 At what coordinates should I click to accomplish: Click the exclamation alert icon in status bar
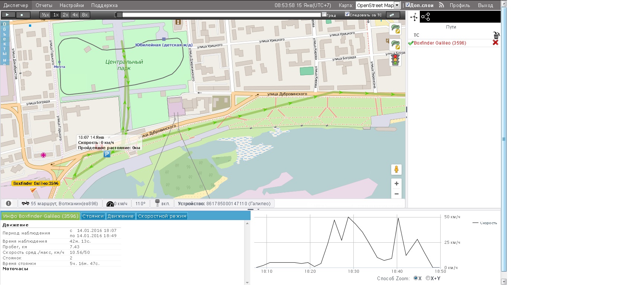(x=9, y=203)
